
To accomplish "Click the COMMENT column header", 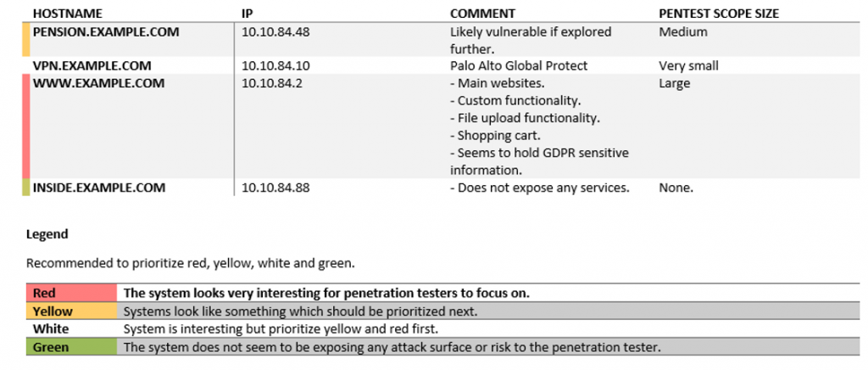I will (482, 14).
